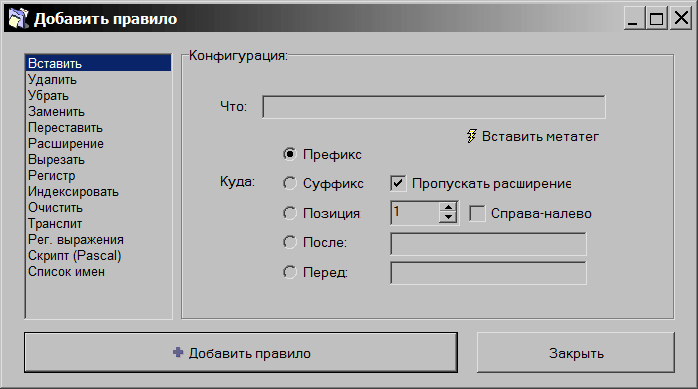Select the Скрипт (Pascal) rule
The width and height of the screenshot is (698, 389).
coord(98,256)
